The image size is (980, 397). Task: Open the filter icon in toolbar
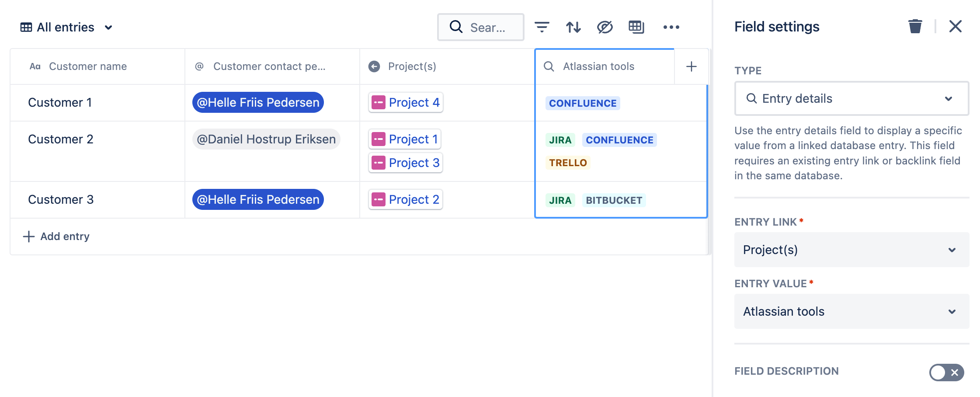542,27
